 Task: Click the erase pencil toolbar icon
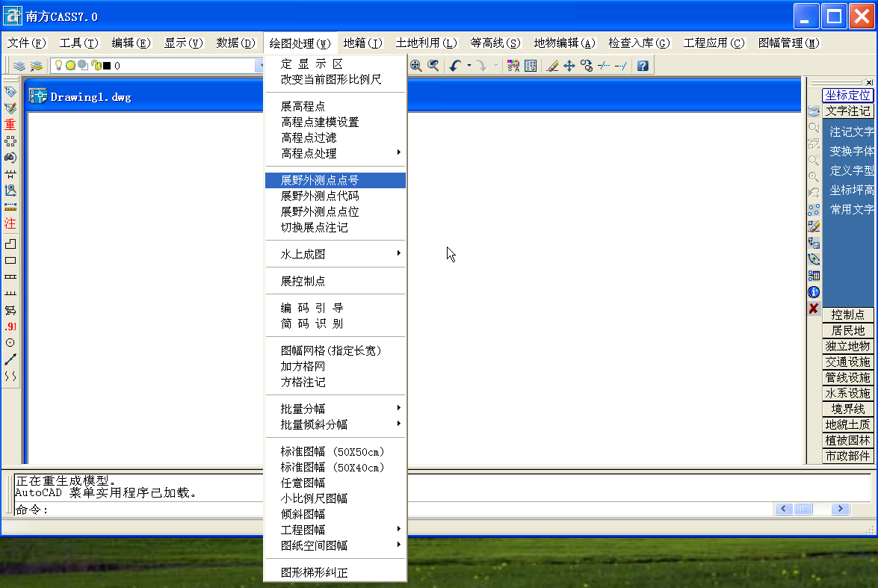click(552, 66)
